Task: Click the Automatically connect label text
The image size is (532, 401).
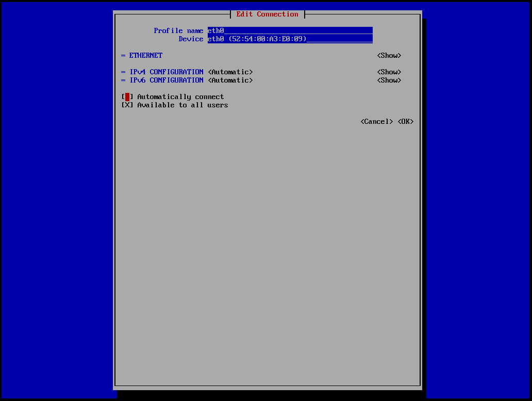Action: coord(180,97)
